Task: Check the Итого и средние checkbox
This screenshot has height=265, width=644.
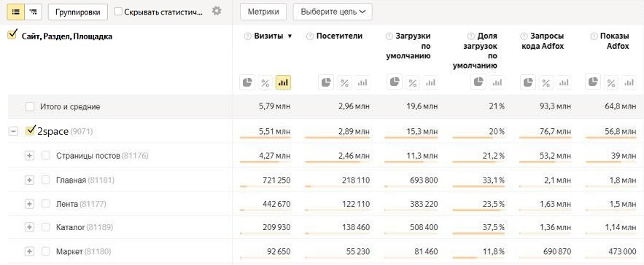Action: tap(30, 107)
